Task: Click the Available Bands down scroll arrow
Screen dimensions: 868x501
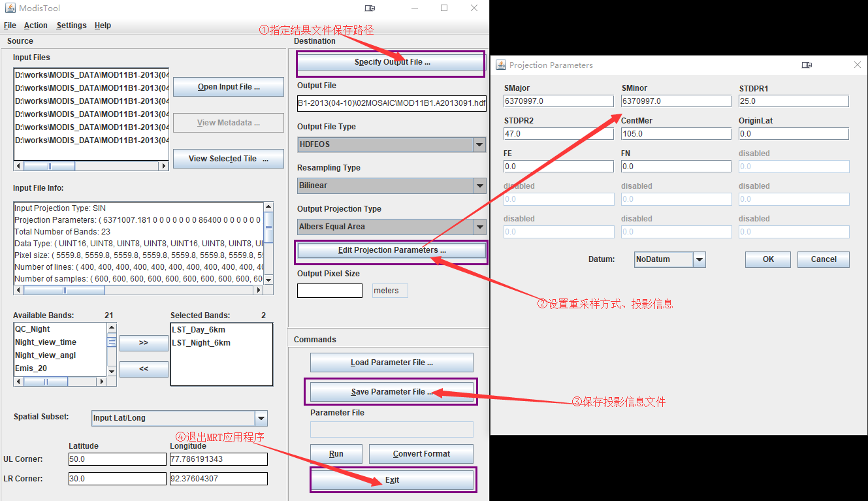Action: click(x=111, y=370)
